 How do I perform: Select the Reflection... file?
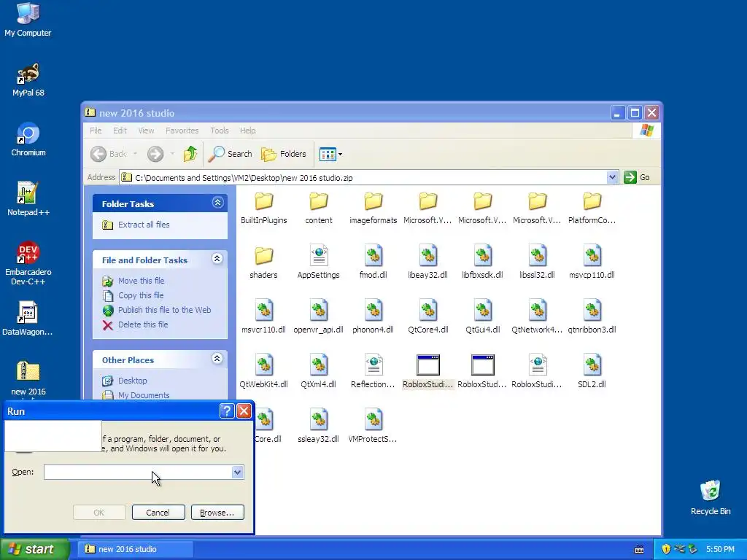tap(373, 373)
